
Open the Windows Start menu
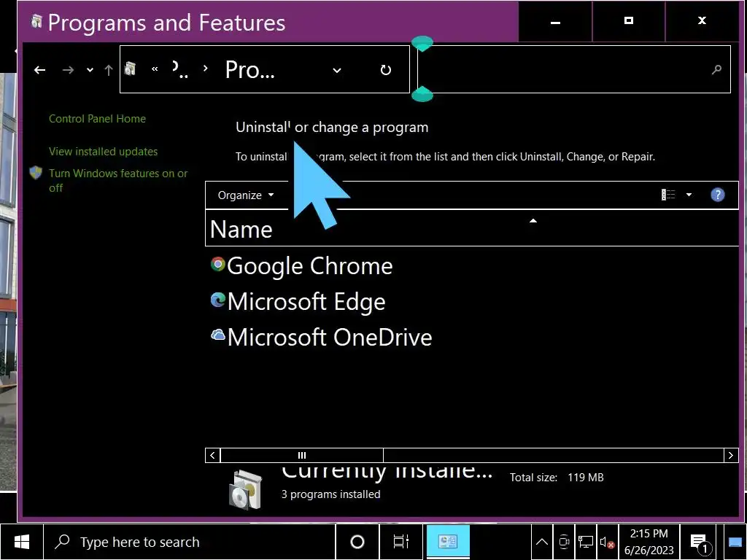(21, 542)
